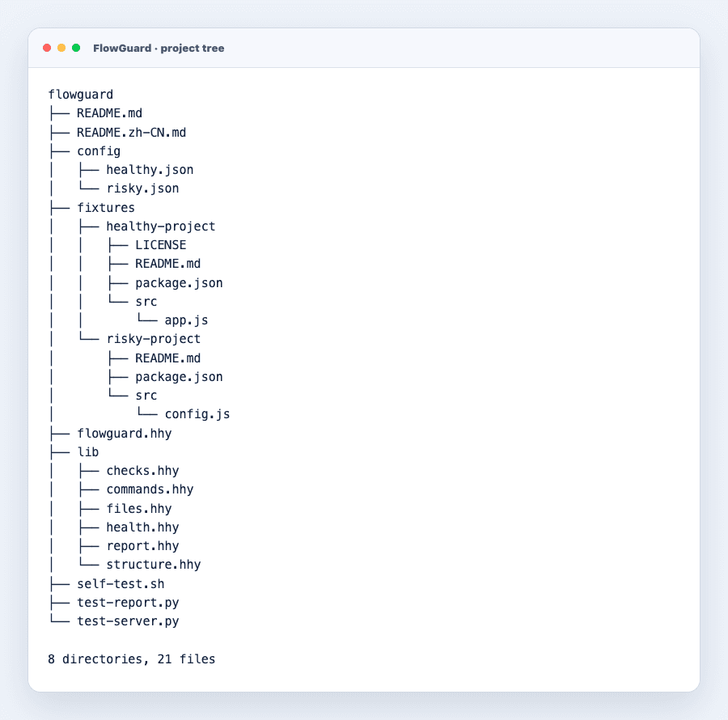Viewport: 728px width, 720px height.
Task: Select the flowguard root folder
Action: [81, 95]
